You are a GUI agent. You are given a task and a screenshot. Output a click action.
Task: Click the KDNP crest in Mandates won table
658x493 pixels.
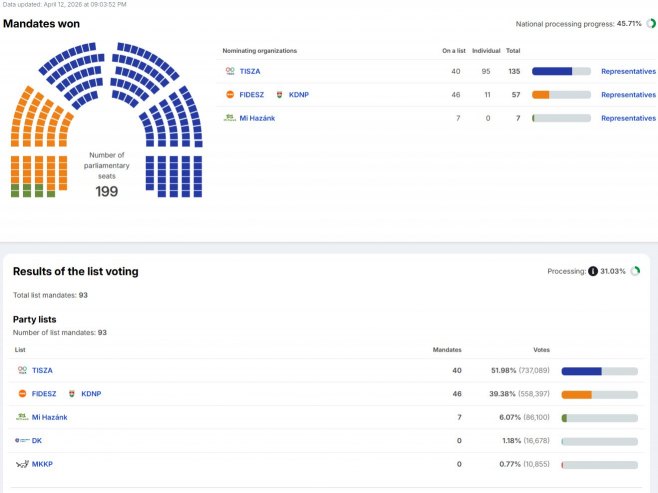point(279,95)
